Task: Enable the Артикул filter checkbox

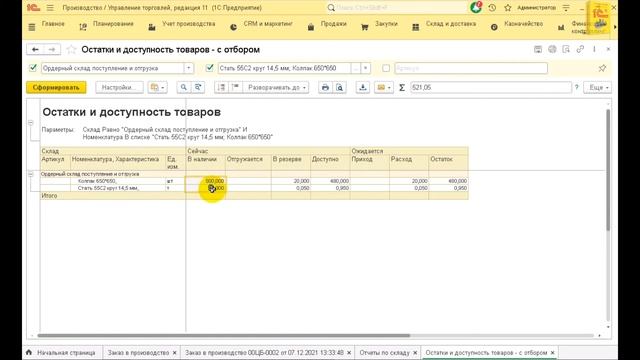Action: (x=386, y=68)
